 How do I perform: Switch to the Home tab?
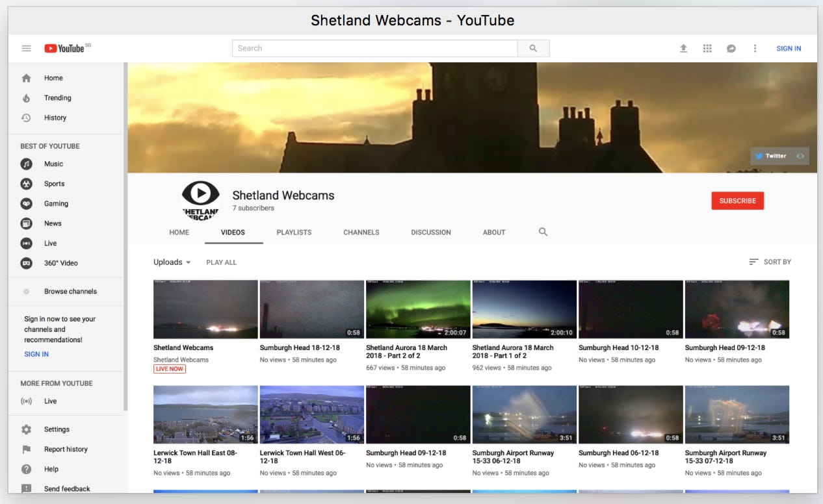point(179,233)
